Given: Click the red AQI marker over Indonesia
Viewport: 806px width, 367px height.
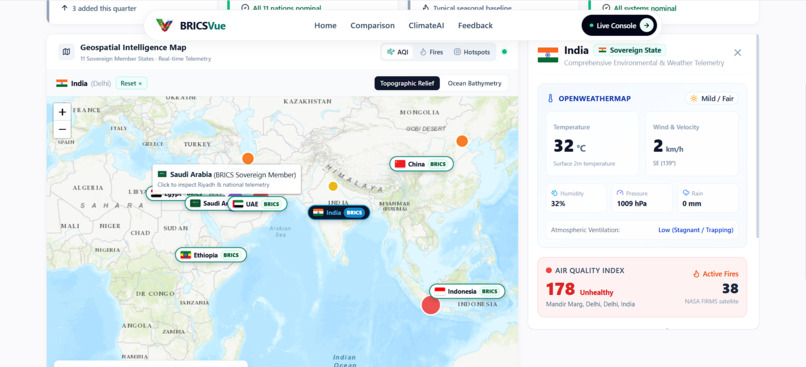Looking at the screenshot, I should (x=431, y=305).
